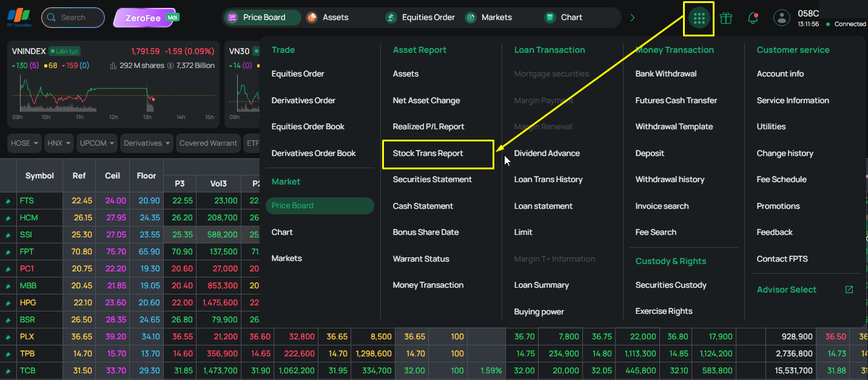
Task: Open Bonus Share Date item
Action: 426,232
